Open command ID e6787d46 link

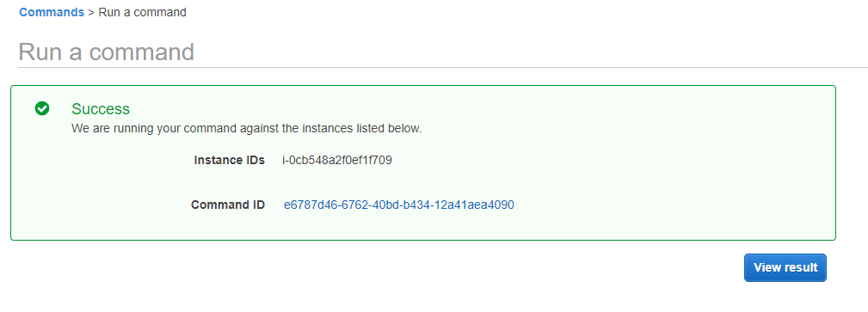pyautogui.click(x=398, y=205)
